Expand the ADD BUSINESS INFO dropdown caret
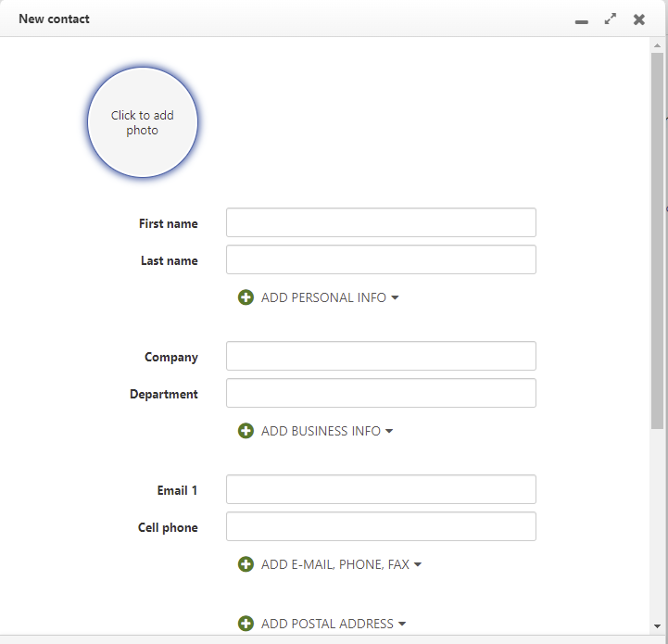 click(389, 432)
